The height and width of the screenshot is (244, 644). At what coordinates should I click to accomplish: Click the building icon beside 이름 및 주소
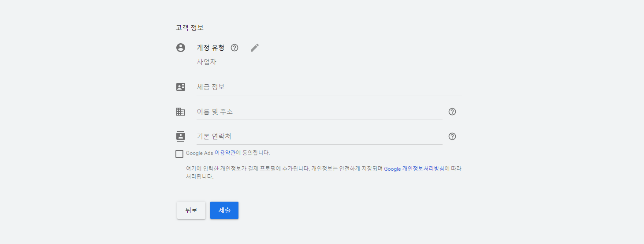pyautogui.click(x=181, y=112)
